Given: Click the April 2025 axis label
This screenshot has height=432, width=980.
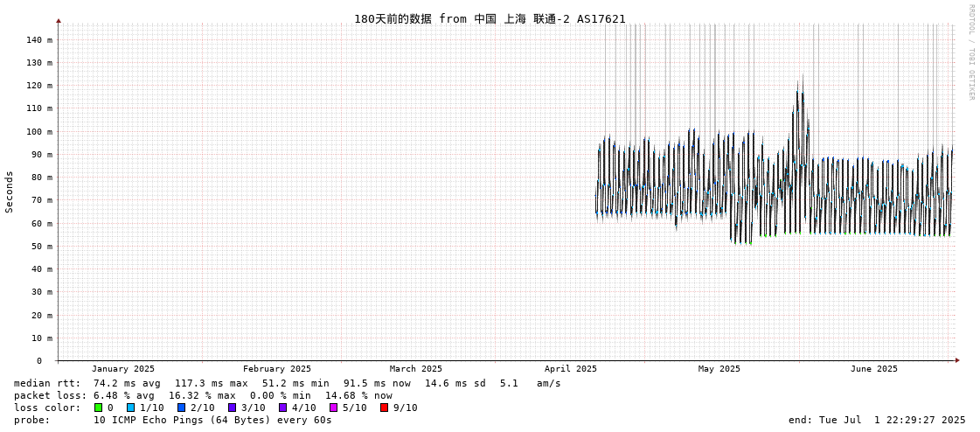Looking at the screenshot, I should click(571, 369).
